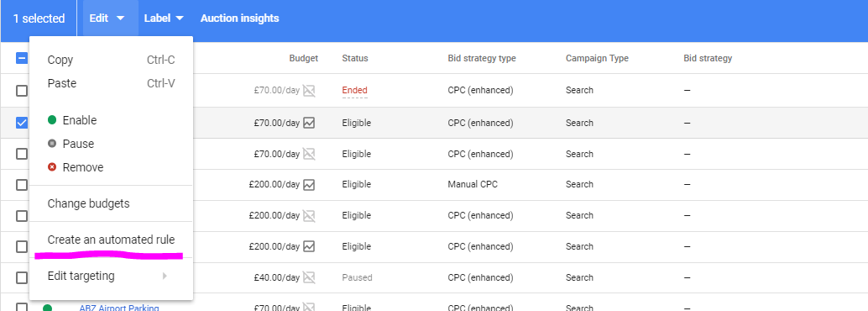Click grey Pause status icon in menu

coord(52,144)
